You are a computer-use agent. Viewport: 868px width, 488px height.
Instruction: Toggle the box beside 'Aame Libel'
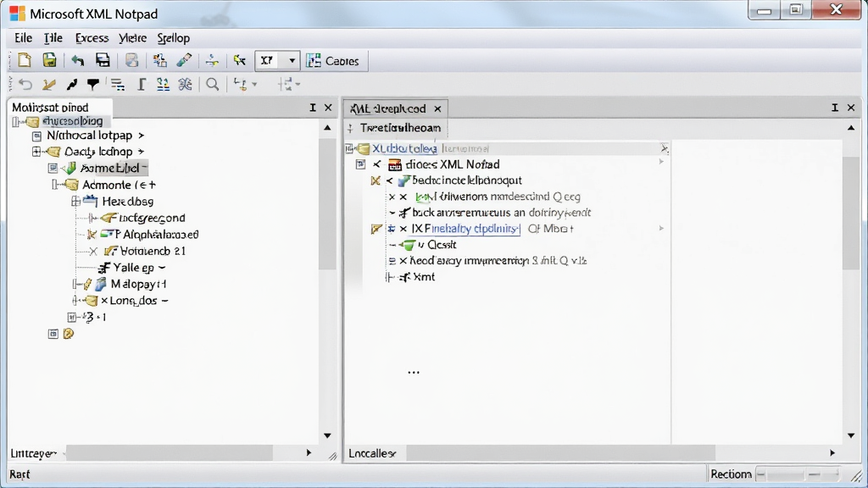click(53, 169)
